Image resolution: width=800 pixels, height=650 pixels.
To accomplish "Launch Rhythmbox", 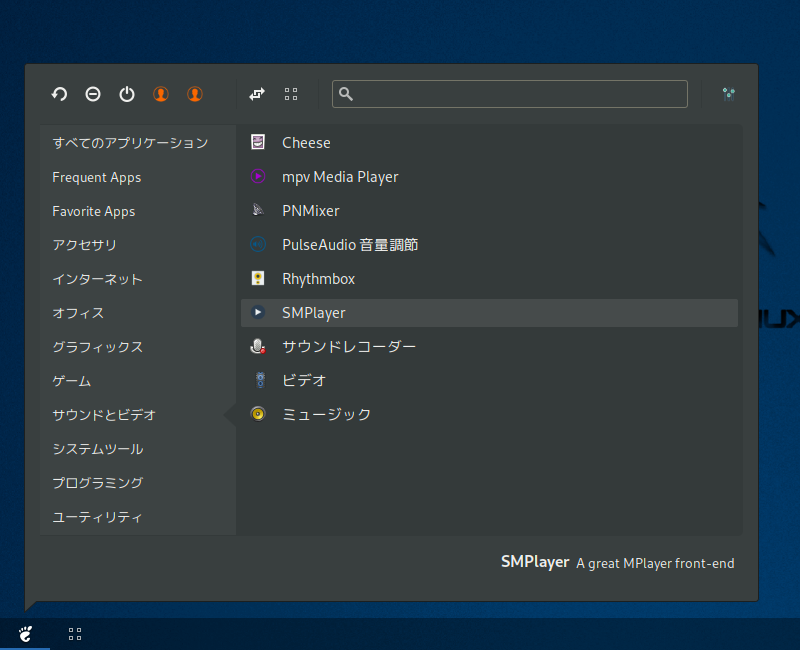I will pyautogui.click(x=489, y=279).
